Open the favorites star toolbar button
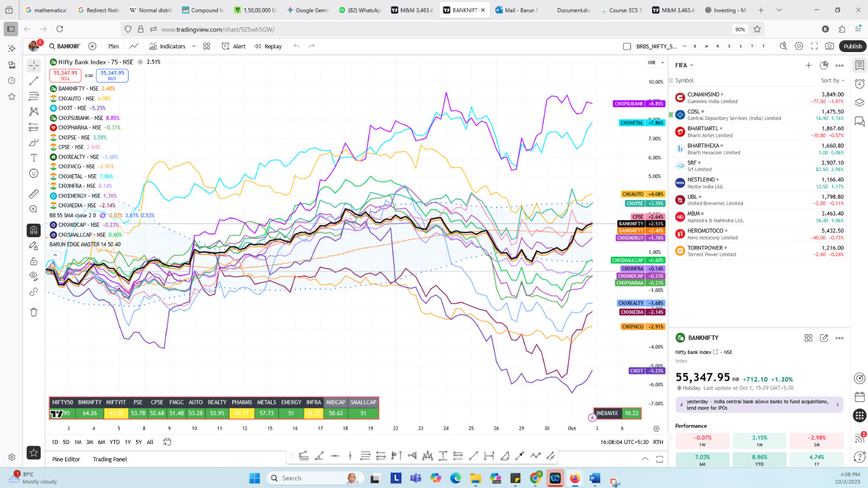Viewport: 868px width, 488px height. [x=34, y=452]
